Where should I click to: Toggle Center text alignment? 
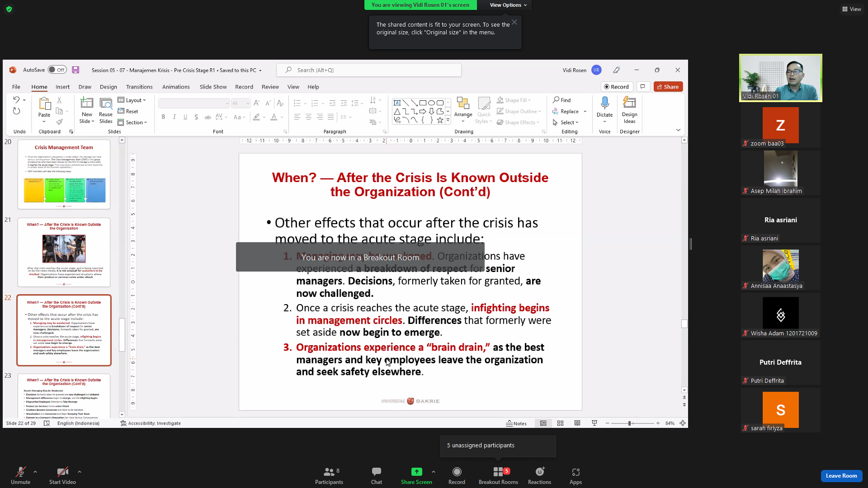tap(308, 117)
